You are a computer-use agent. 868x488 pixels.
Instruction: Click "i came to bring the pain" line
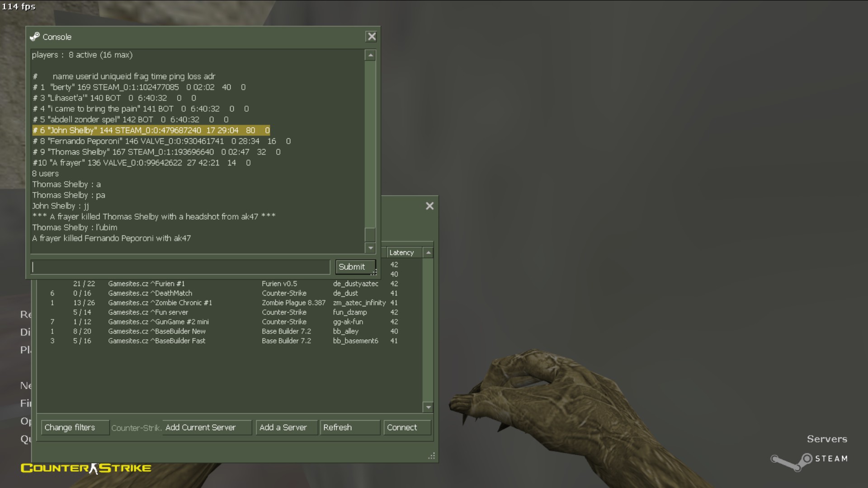141,109
